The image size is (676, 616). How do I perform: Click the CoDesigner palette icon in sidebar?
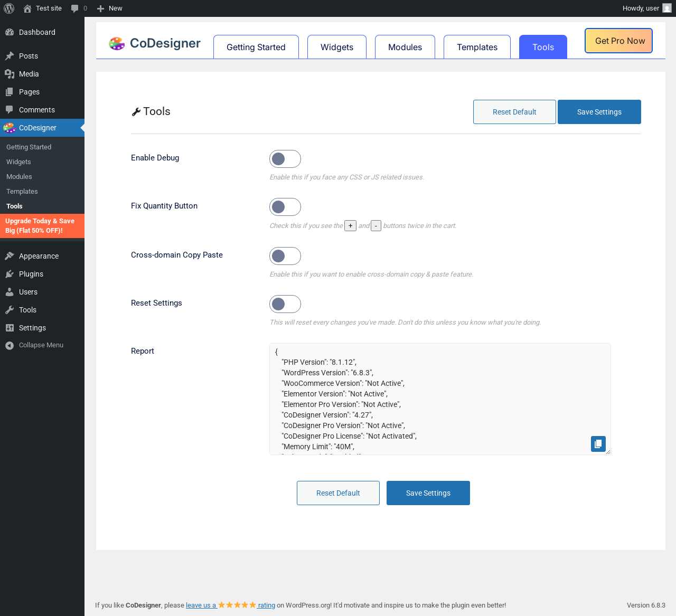(10, 128)
